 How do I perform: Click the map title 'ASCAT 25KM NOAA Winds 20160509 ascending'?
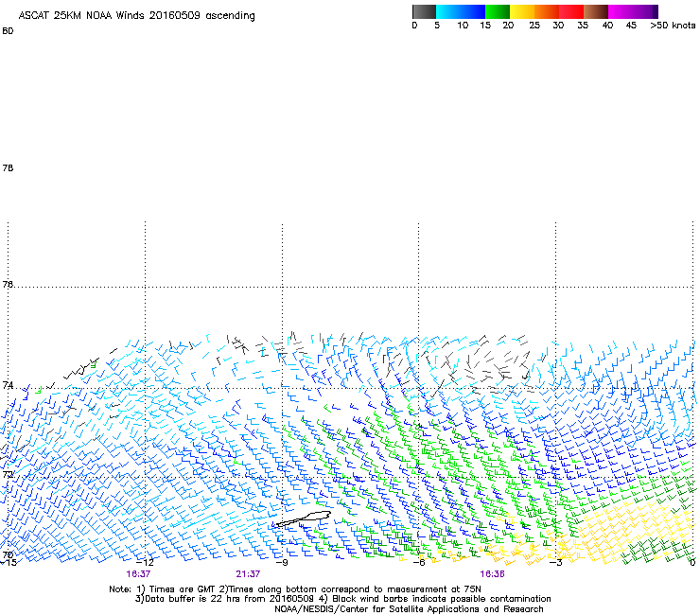point(136,16)
